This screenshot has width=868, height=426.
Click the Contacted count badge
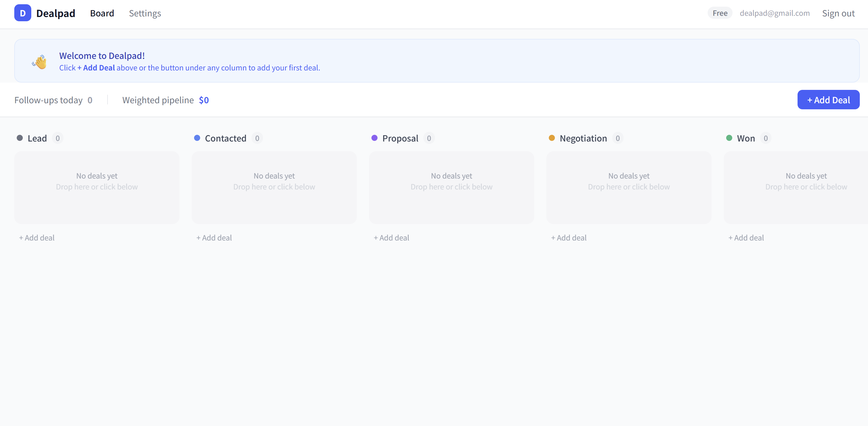pos(257,138)
